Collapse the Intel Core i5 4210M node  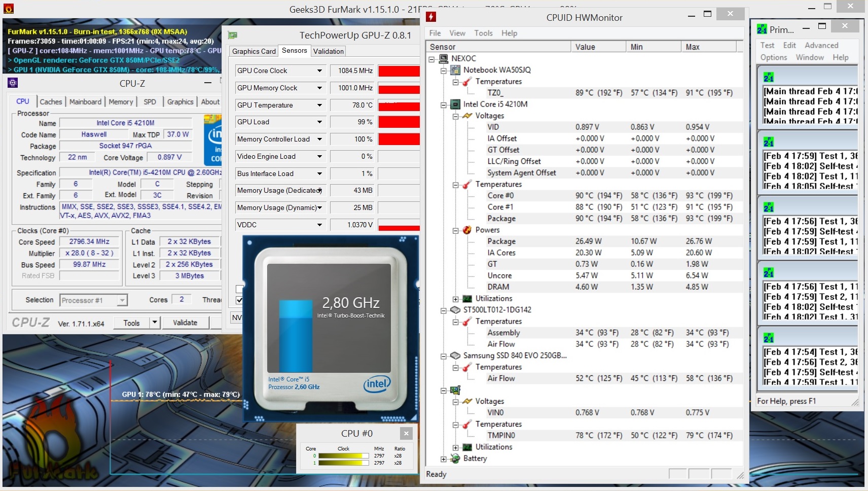(x=444, y=104)
